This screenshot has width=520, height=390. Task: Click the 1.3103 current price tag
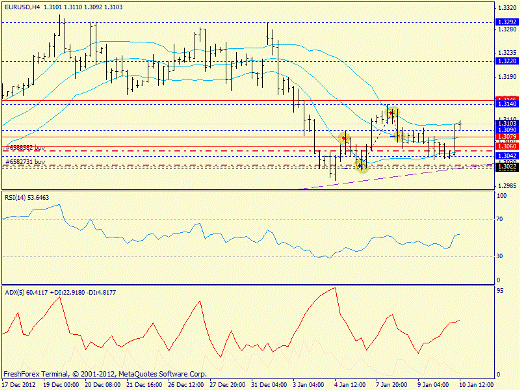point(507,124)
